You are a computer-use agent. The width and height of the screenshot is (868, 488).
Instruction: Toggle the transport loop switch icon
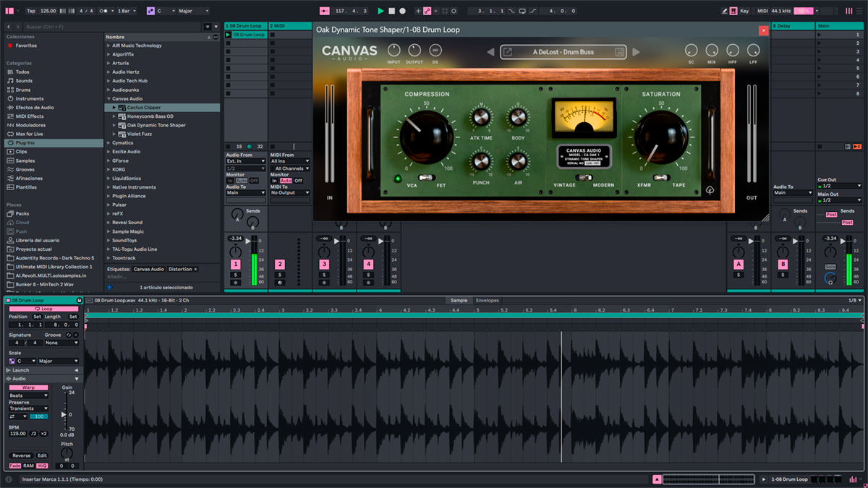click(x=522, y=11)
